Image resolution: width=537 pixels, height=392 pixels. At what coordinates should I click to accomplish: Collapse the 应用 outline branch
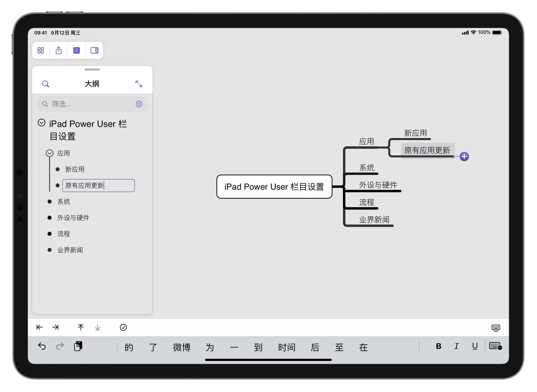point(49,153)
